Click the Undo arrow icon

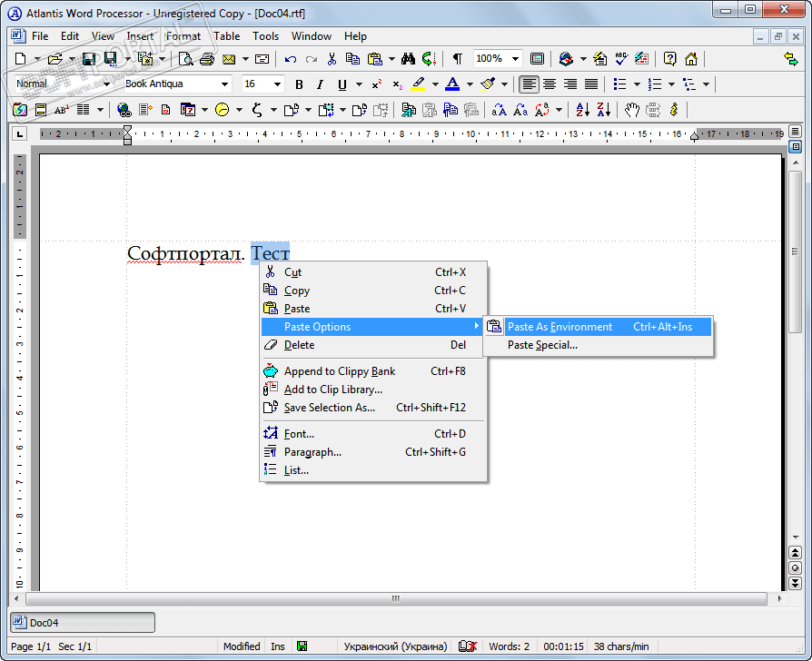291,59
